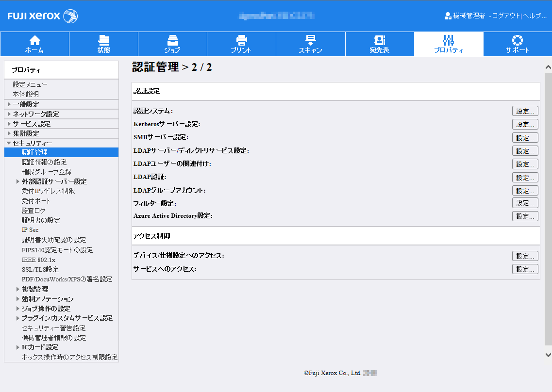Collapse the セキュリティー tree section
The height and width of the screenshot is (392, 552).
(9, 143)
